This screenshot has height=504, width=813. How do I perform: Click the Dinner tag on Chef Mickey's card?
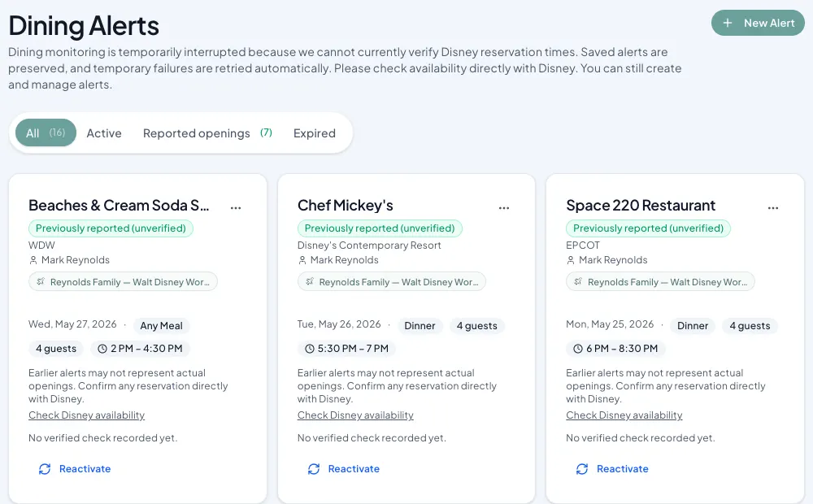pyautogui.click(x=420, y=326)
